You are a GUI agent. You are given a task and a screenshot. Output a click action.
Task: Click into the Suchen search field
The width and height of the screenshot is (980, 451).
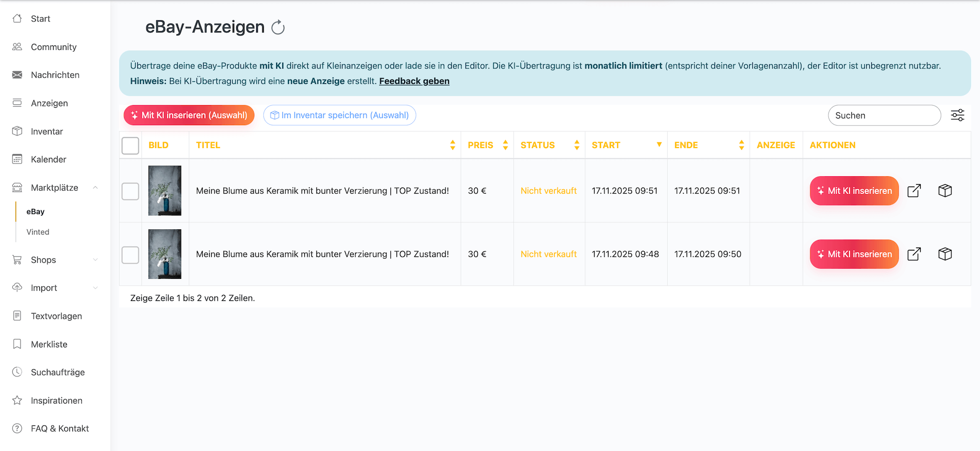click(884, 115)
